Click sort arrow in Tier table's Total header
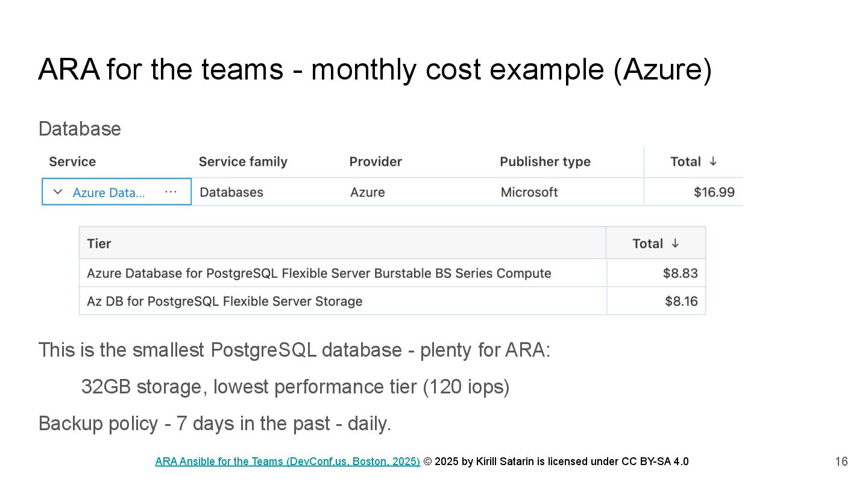Screen dimensions: 868x488 (675, 243)
